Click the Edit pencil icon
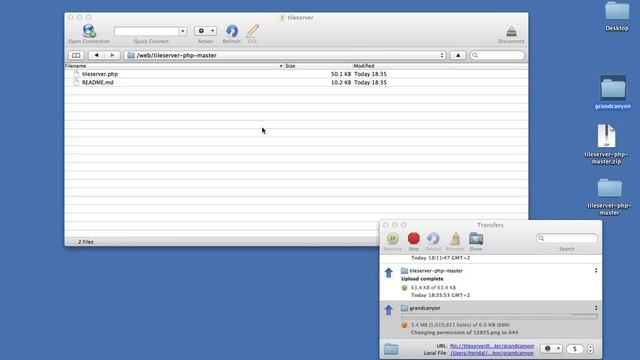 [x=252, y=33]
